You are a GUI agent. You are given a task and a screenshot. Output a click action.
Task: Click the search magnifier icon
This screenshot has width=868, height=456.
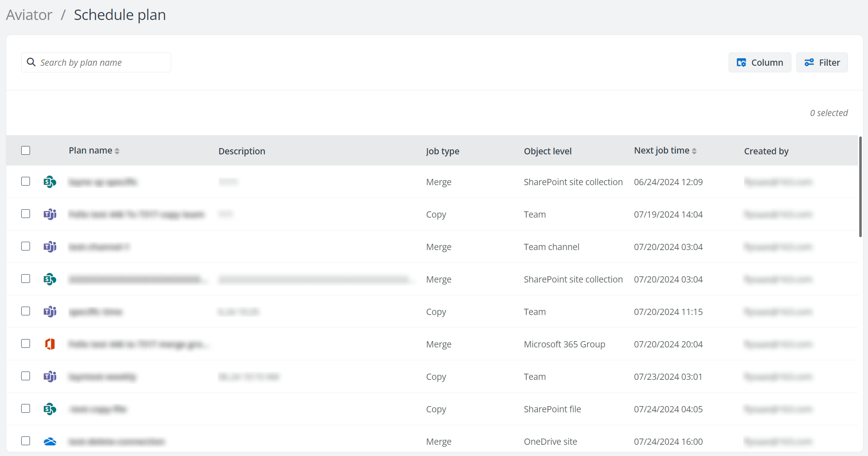point(31,62)
